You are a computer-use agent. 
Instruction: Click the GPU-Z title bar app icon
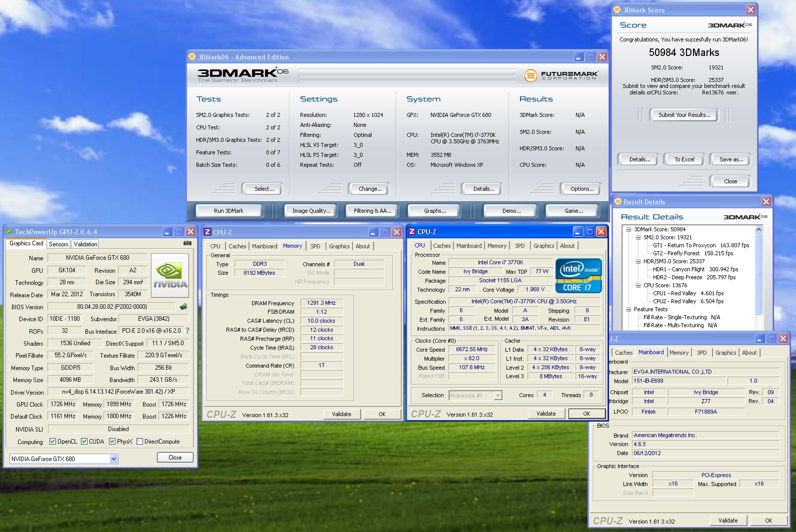9,232
